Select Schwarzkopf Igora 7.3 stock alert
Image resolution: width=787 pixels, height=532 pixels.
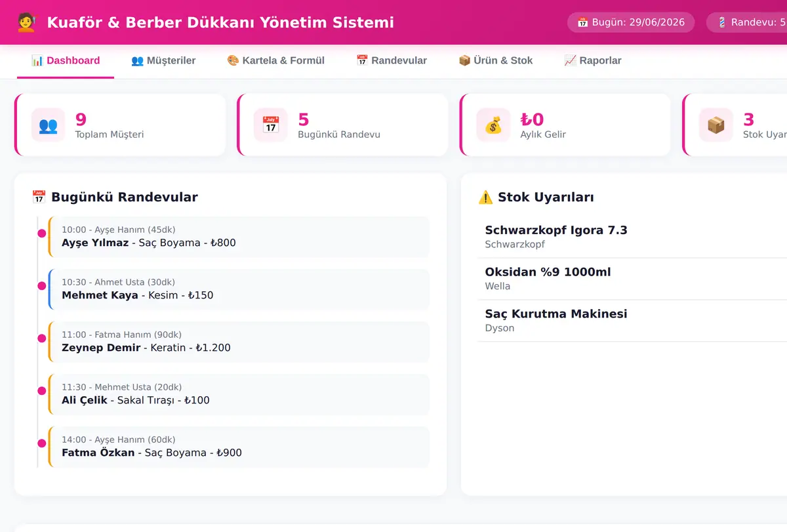632,237
